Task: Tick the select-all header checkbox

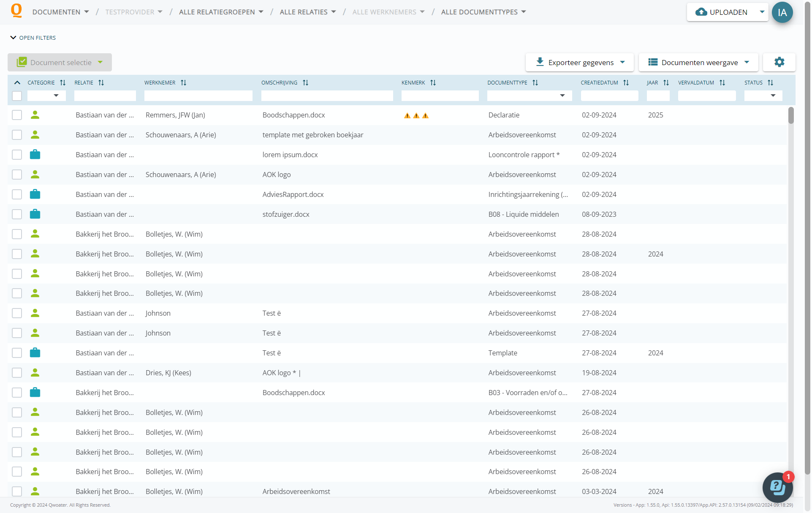Action: point(17,96)
